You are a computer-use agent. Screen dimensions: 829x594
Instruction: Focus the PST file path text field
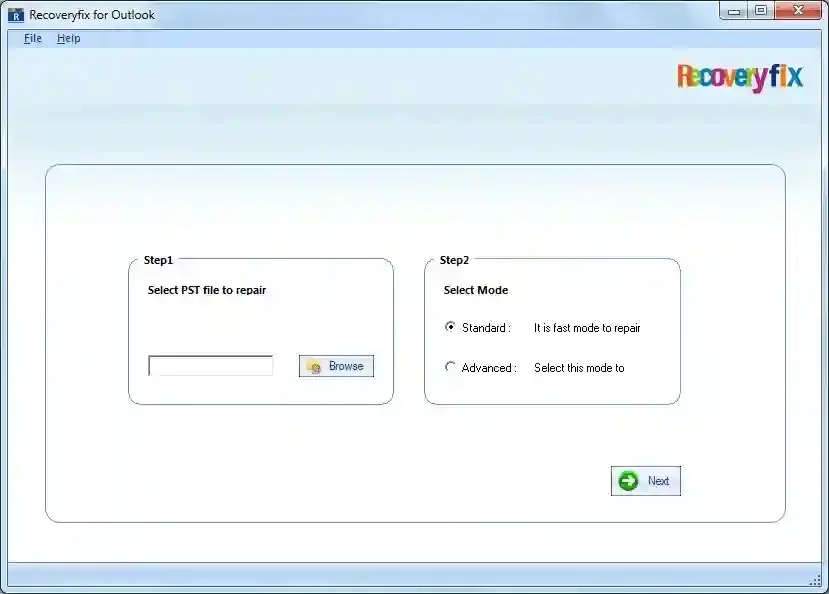[210, 366]
